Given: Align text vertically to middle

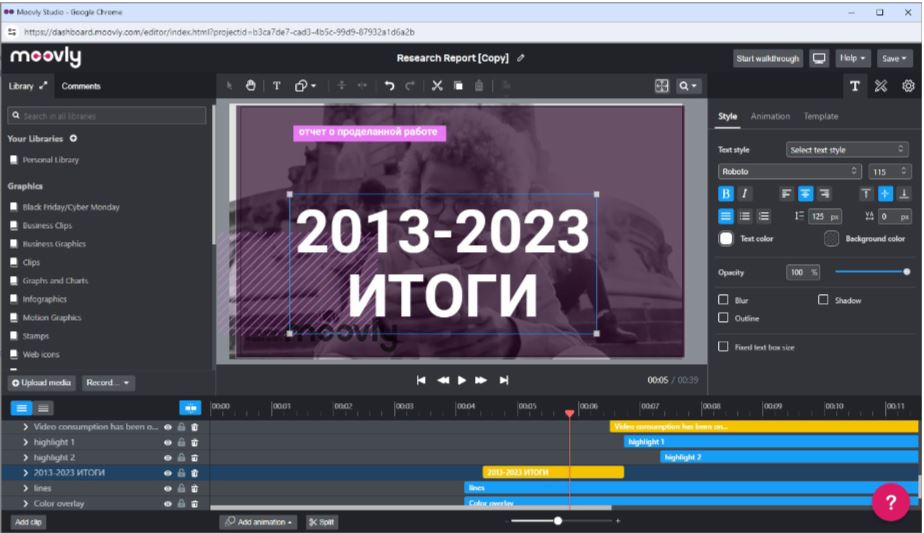Looking at the screenshot, I should (x=885, y=193).
